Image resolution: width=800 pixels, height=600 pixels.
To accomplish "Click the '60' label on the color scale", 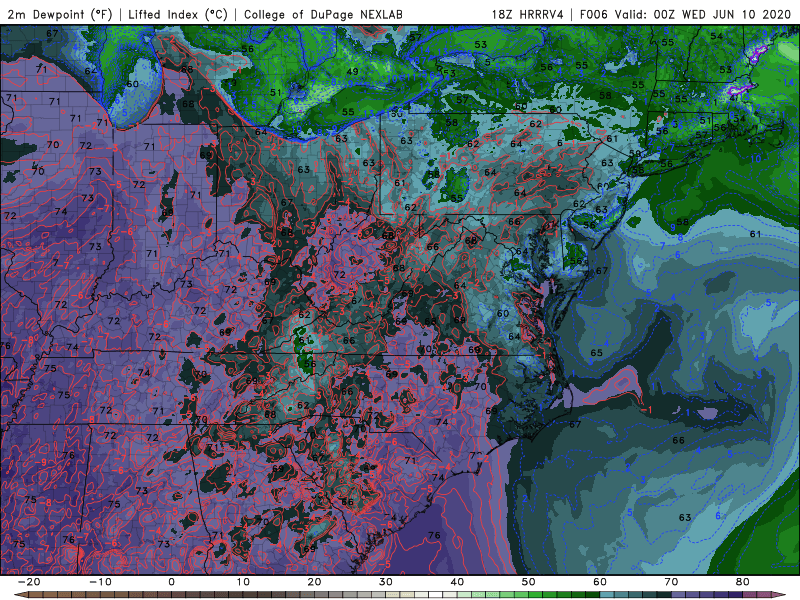I will (600, 582).
